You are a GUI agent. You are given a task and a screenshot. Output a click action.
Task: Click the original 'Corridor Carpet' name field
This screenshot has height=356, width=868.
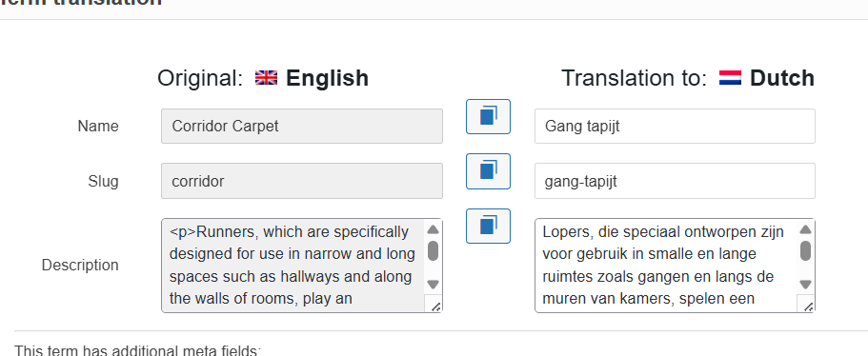coord(302,126)
